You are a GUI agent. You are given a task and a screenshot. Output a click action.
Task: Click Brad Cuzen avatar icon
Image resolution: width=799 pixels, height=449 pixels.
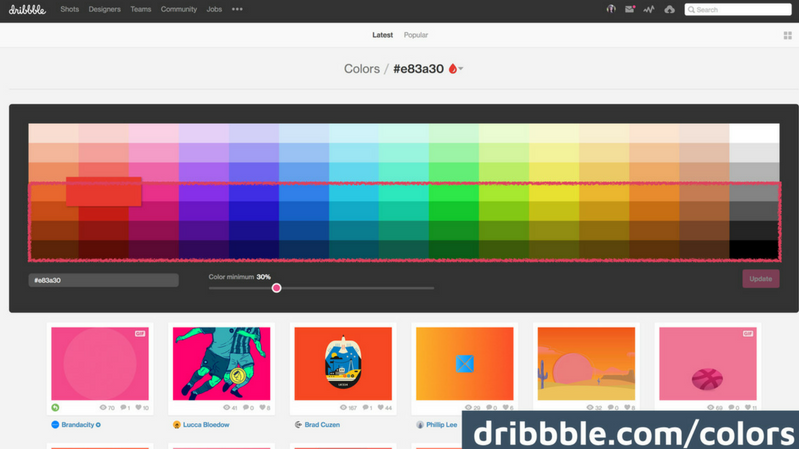[x=298, y=425]
